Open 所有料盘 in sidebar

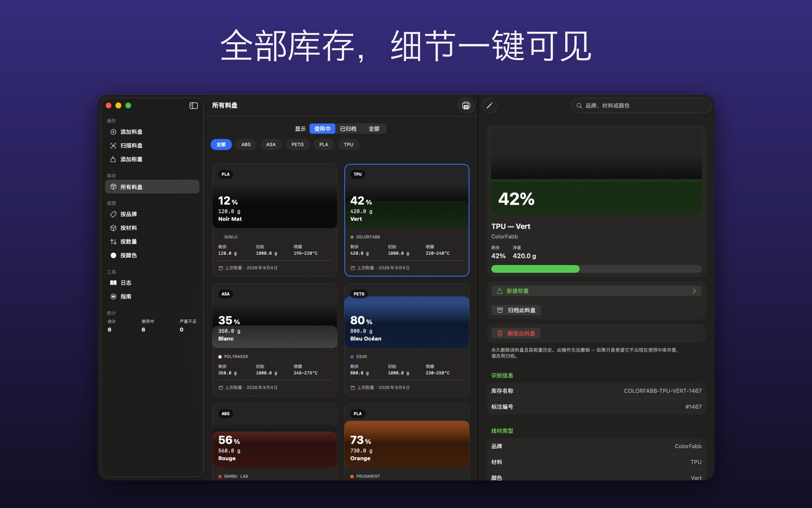[x=152, y=187]
